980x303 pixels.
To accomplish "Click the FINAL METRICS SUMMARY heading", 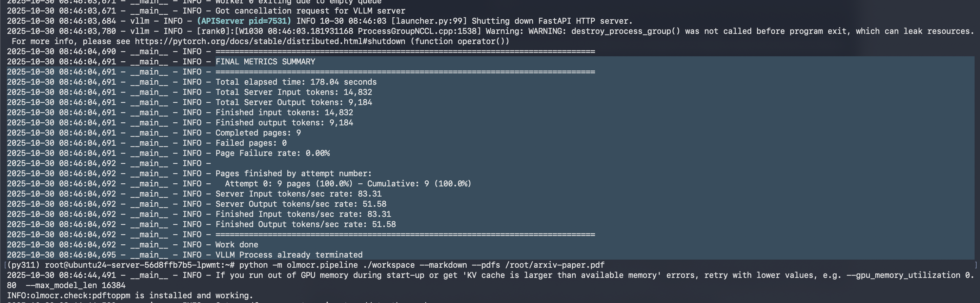I will [x=265, y=62].
